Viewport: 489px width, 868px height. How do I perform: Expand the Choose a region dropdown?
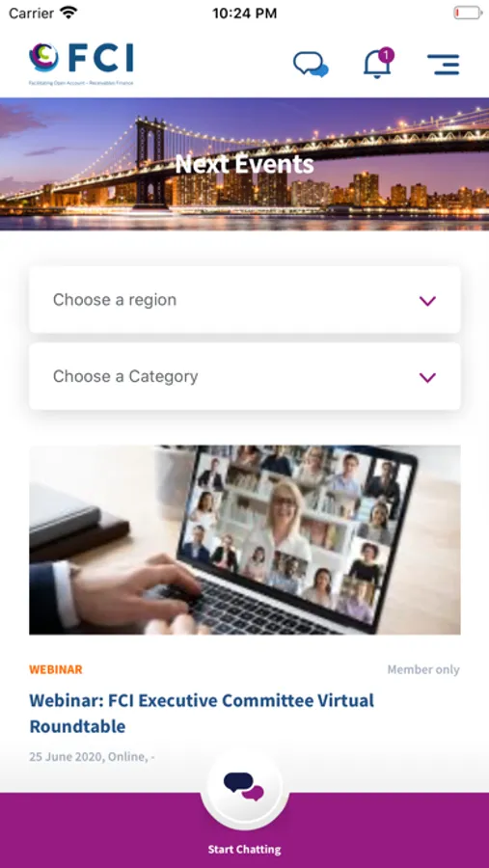(245, 300)
